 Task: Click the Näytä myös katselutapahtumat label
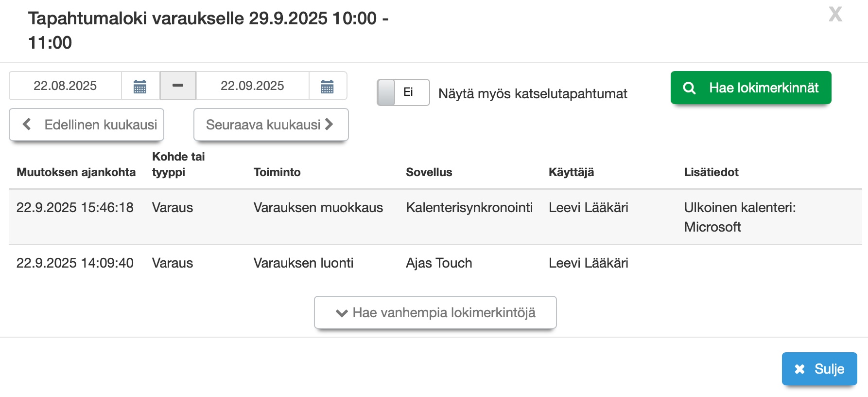(x=533, y=93)
